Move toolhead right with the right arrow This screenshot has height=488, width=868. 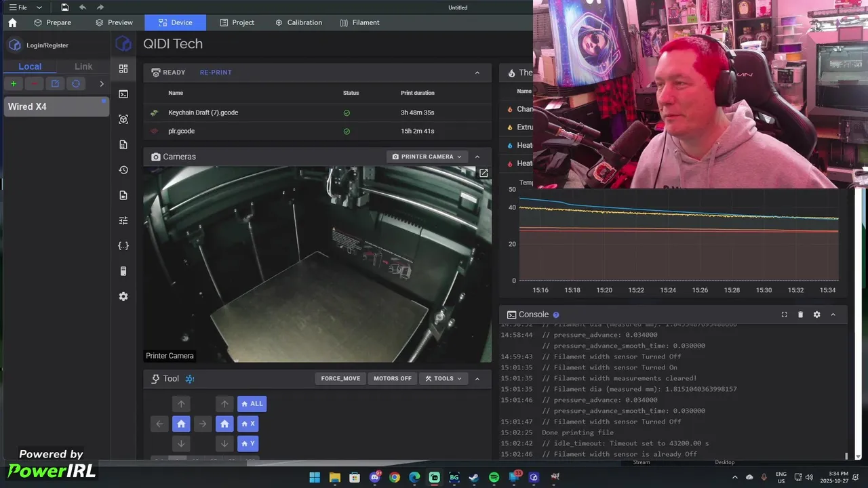202,424
